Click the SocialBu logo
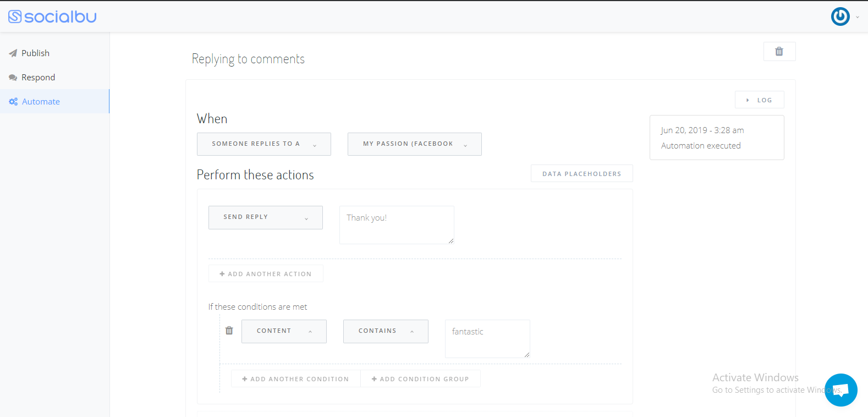The height and width of the screenshot is (417, 868). [x=52, y=17]
